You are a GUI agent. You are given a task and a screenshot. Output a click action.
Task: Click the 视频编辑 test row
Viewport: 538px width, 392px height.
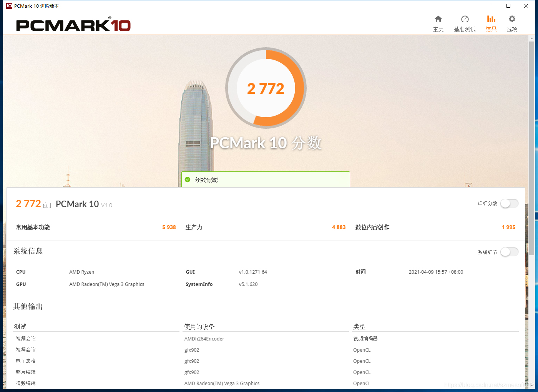tap(26, 383)
